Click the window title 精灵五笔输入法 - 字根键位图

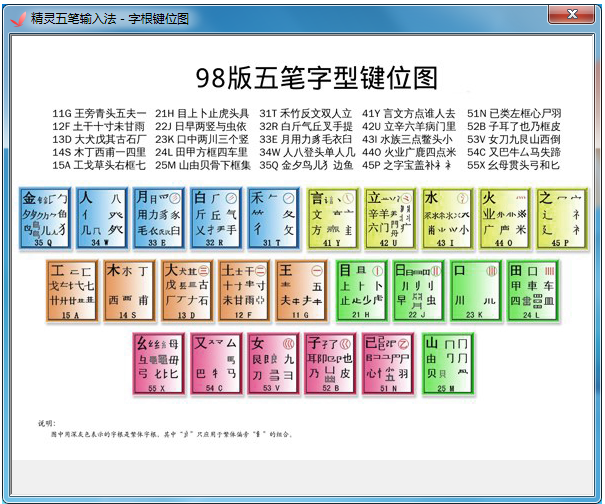coord(110,19)
